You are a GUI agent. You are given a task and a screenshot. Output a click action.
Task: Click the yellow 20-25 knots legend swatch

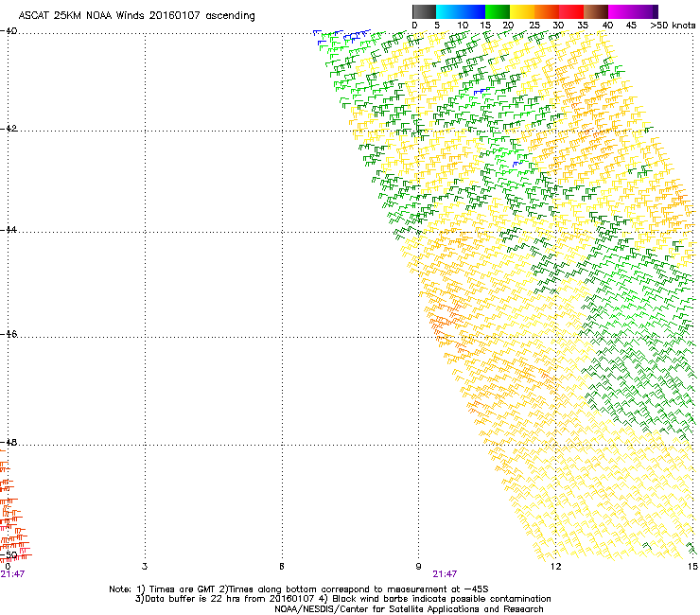coord(522,11)
